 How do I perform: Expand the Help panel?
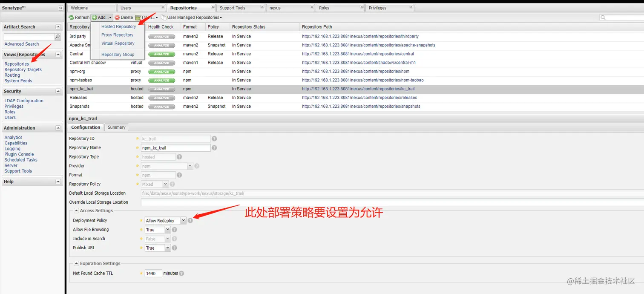coord(58,182)
